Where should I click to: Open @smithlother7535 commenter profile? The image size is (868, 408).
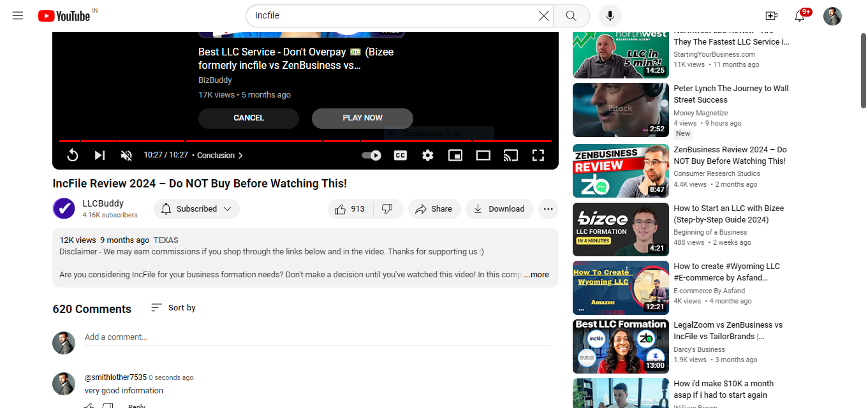115,377
